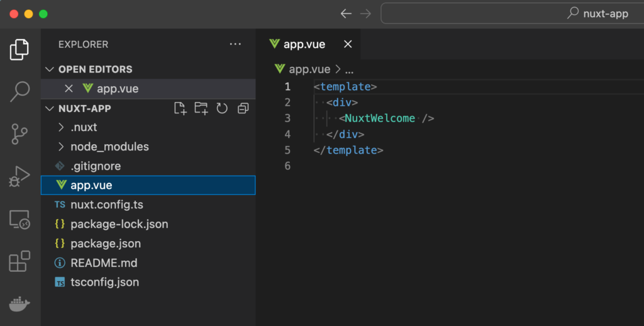Open Explorer more actions ellipsis menu
The height and width of the screenshot is (326, 644).
235,44
